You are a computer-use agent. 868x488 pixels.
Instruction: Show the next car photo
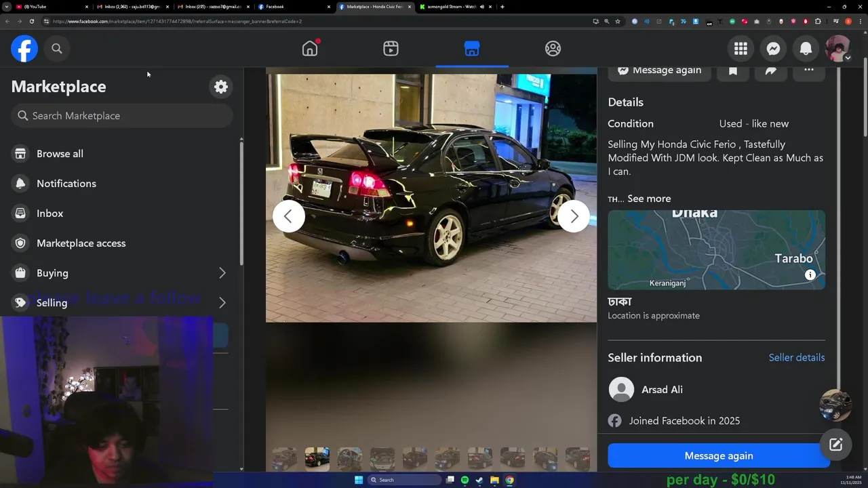[574, 216]
